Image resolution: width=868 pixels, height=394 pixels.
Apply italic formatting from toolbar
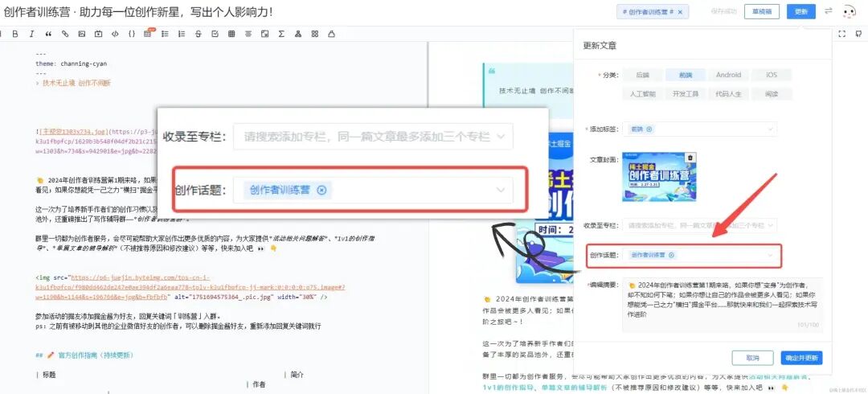(31, 35)
